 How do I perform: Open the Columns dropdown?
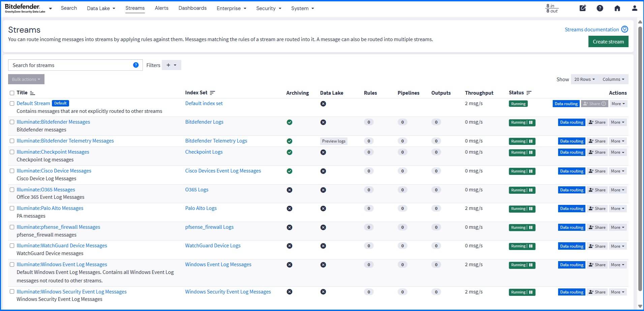coord(613,79)
